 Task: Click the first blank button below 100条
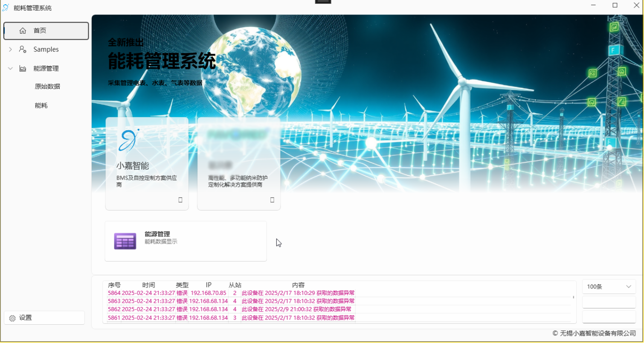609,302
